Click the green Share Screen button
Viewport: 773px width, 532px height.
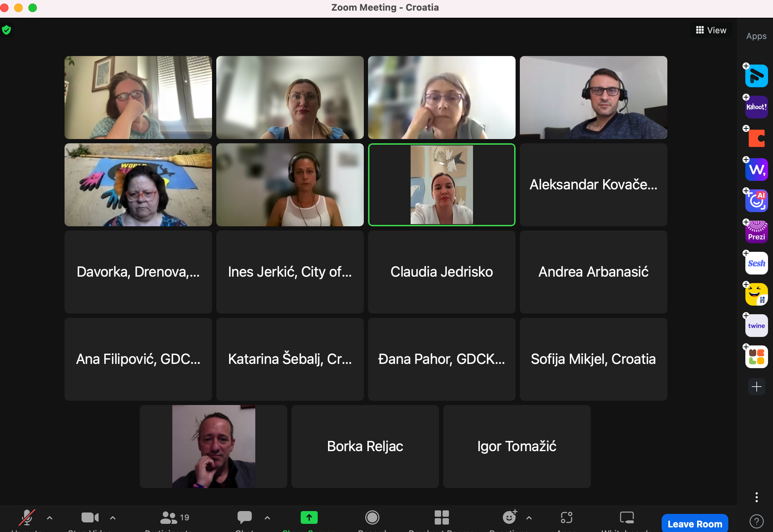coord(309,517)
